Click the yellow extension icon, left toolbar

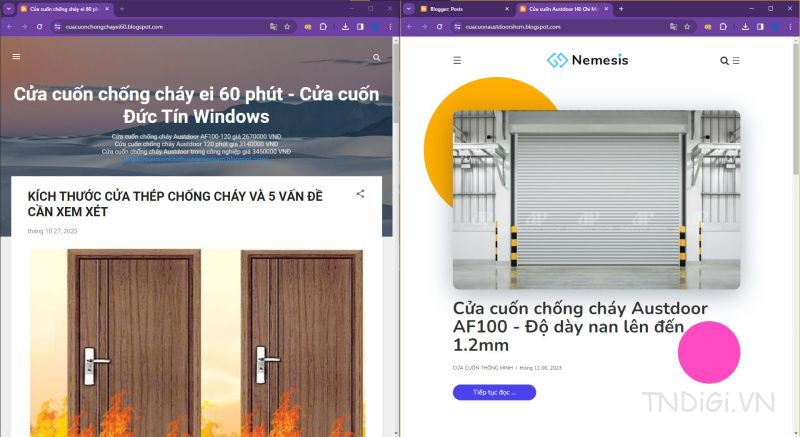coord(308,27)
